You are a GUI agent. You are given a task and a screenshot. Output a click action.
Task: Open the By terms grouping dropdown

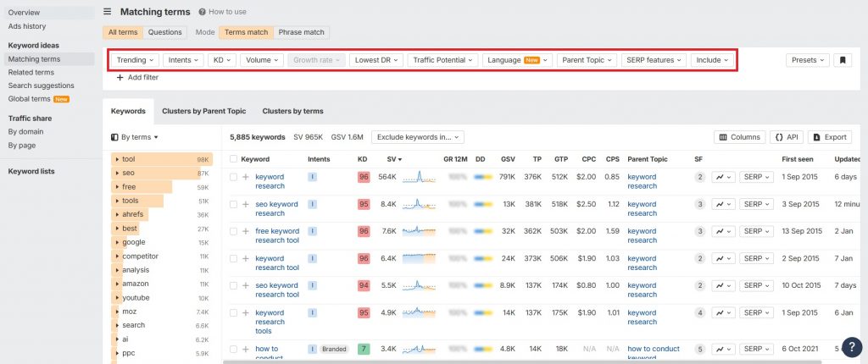click(135, 137)
